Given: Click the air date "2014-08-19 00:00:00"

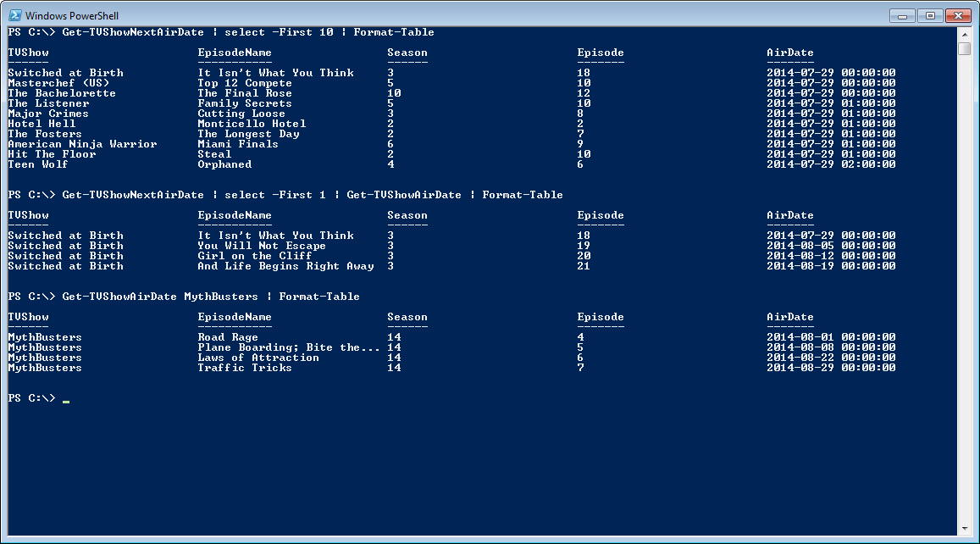Looking at the screenshot, I should pos(831,266).
